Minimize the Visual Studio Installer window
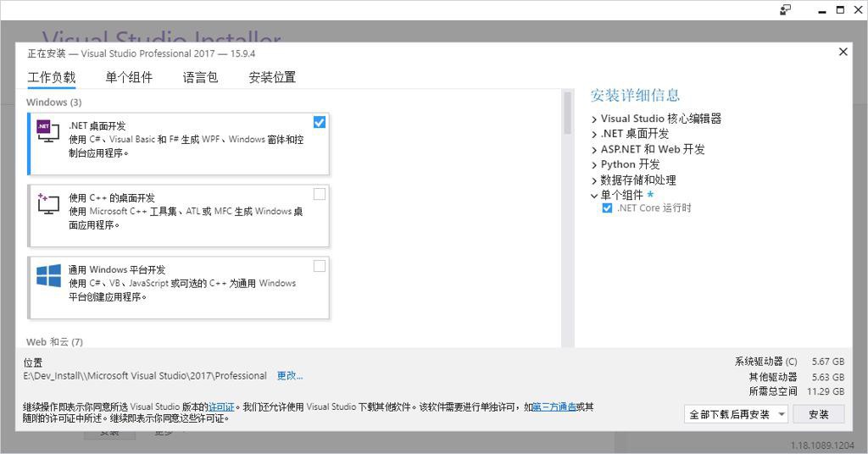The width and height of the screenshot is (868, 454). pyautogui.click(x=822, y=10)
